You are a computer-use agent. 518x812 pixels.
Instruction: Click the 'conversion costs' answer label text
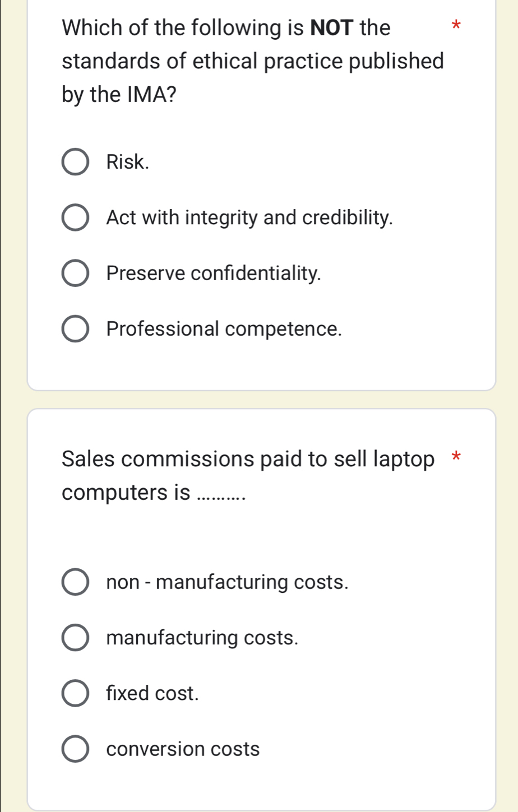pyautogui.click(x=183, y=749)
